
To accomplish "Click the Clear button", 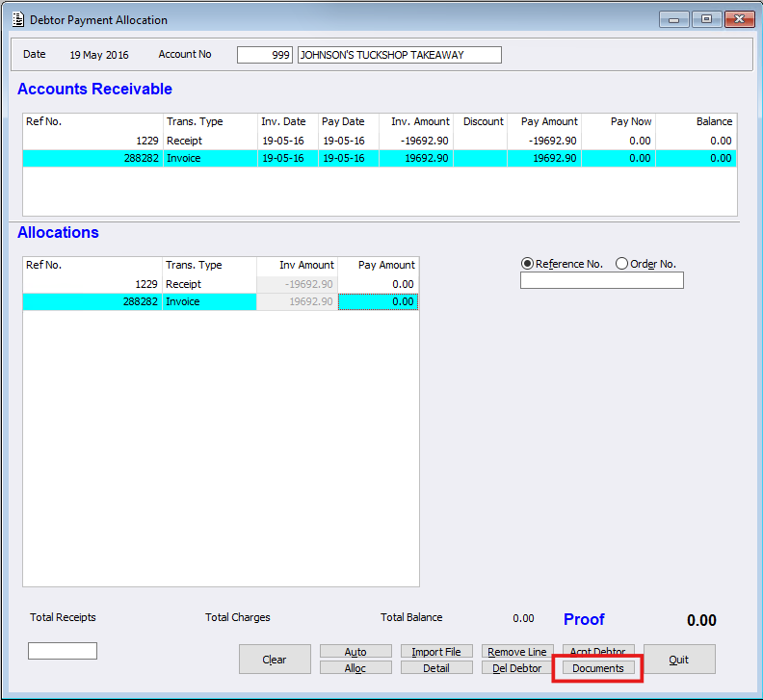I will click(275, 660).
